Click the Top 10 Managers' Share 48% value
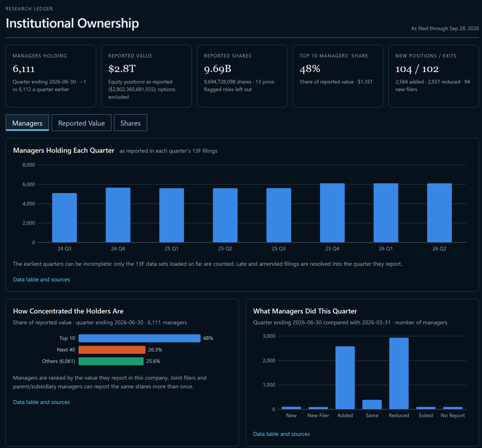482x448 pixels. 310,69
